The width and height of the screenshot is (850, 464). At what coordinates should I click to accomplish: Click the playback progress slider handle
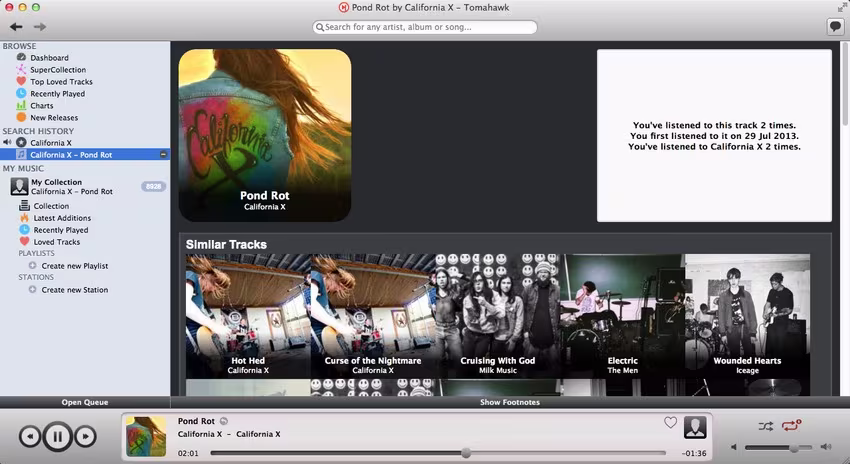coord(466,453)
